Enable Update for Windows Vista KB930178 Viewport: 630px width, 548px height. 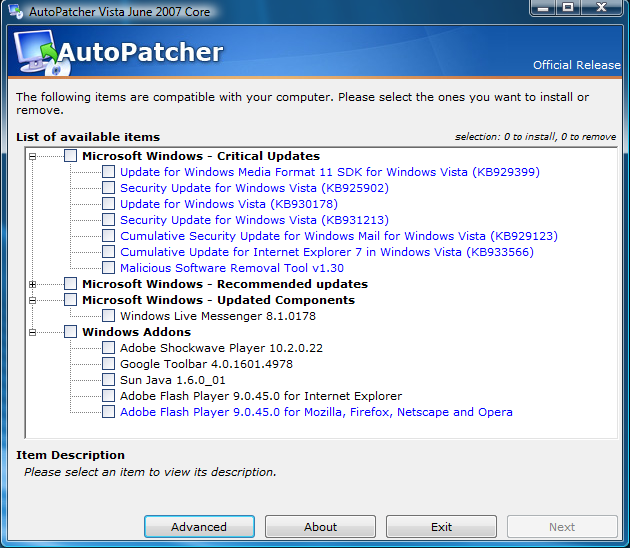coord(108,204)
